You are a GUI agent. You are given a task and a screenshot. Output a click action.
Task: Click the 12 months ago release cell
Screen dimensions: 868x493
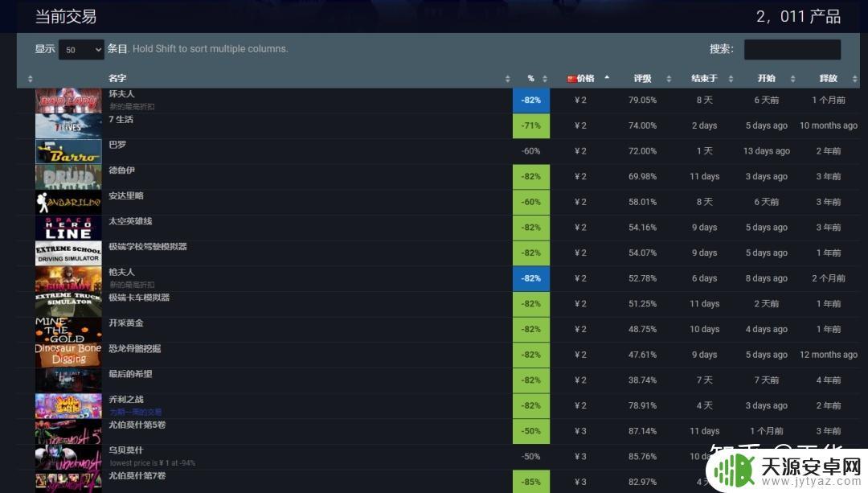pyautogui.click(x=828, y=355)
